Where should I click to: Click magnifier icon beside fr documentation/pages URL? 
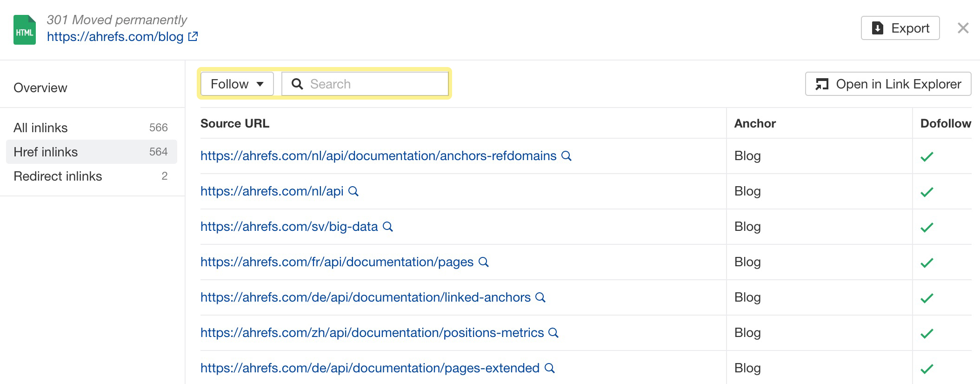[484, 262]
